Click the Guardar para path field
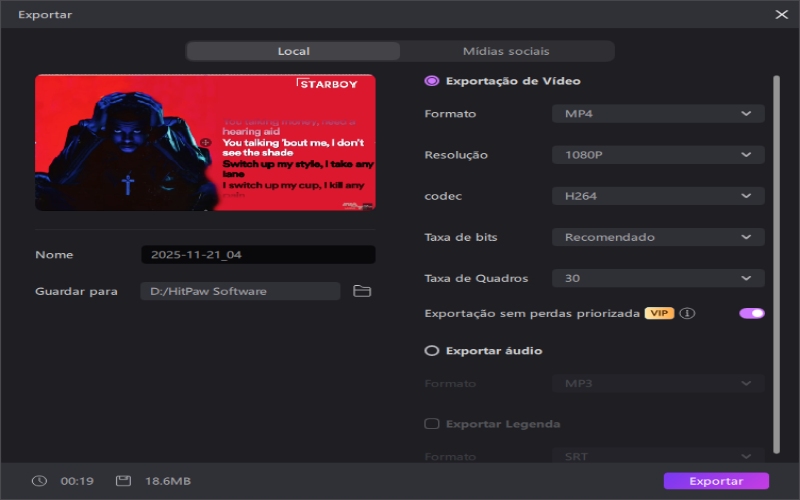This screenshot has height=500, width=800. (240, 291)
